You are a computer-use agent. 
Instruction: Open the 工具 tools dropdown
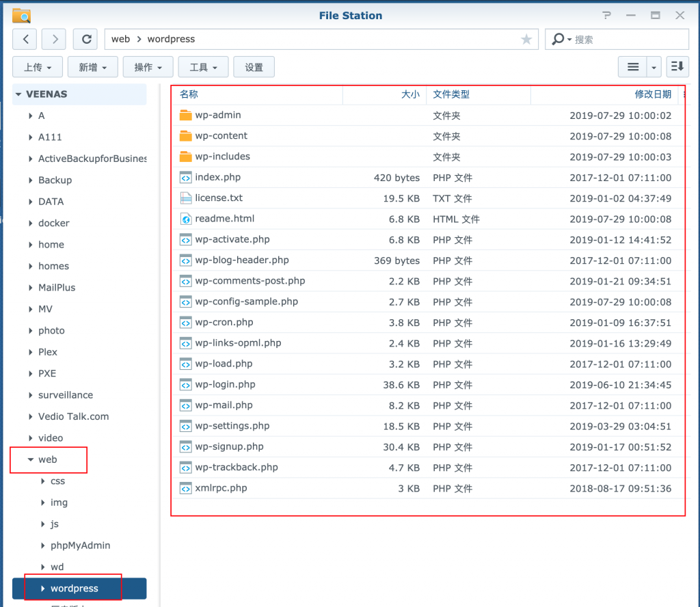204,67
